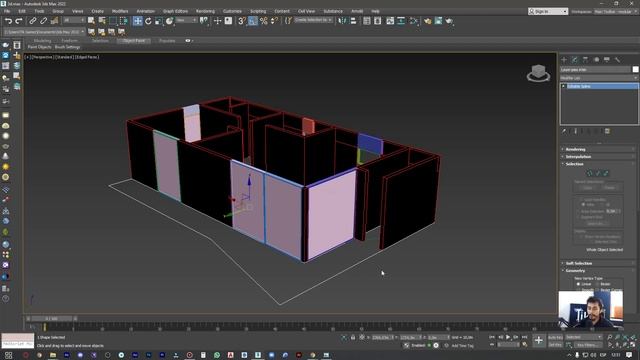The width and height of the screenshot is (640, 360).
Task: Toggle visibility of Editable Spline modifier
Action: 564,86
